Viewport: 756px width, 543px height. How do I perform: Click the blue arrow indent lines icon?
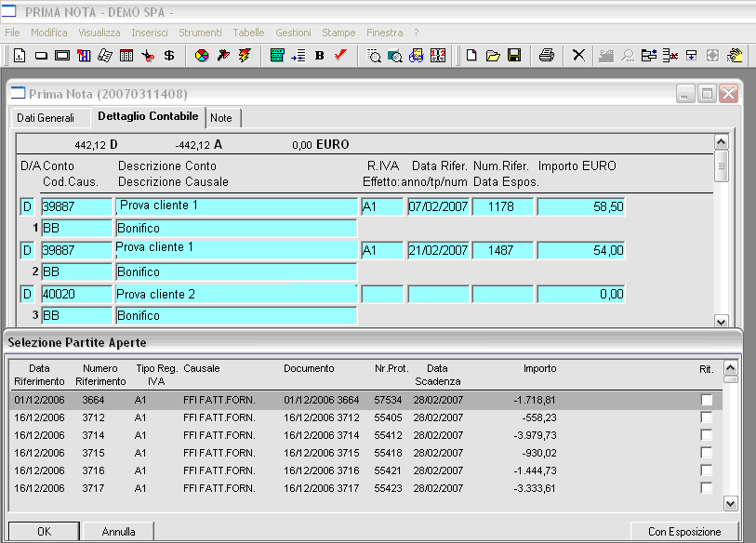[x=298, y=56]
